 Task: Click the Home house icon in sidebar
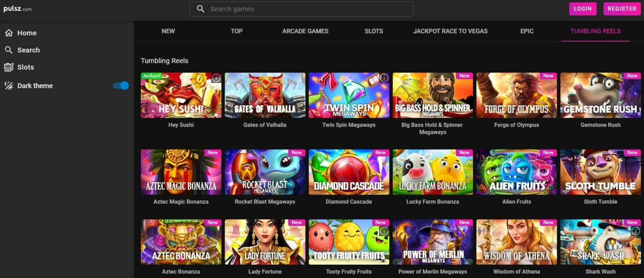point(9,33)
